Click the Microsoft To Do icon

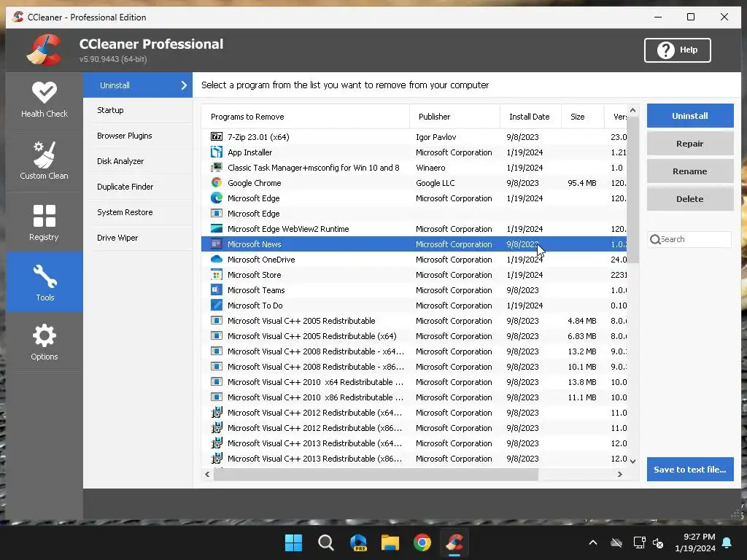tap(216, 305)
